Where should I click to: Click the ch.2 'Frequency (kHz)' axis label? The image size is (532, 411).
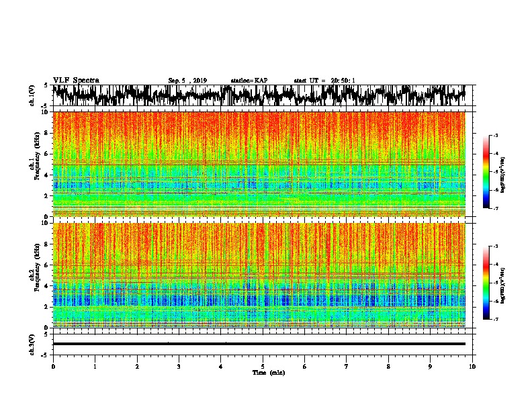[x=37, y=267]
